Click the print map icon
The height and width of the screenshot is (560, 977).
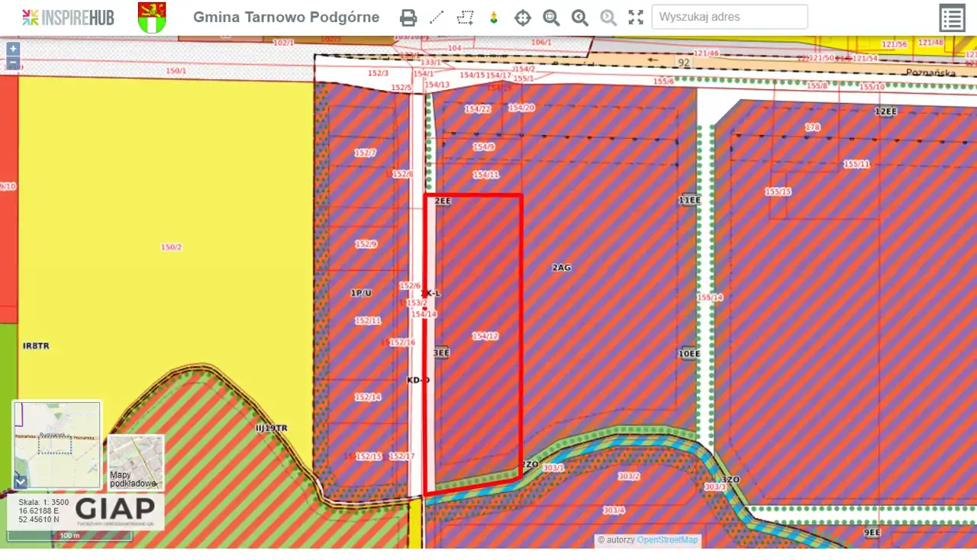(x=408, y=18)
